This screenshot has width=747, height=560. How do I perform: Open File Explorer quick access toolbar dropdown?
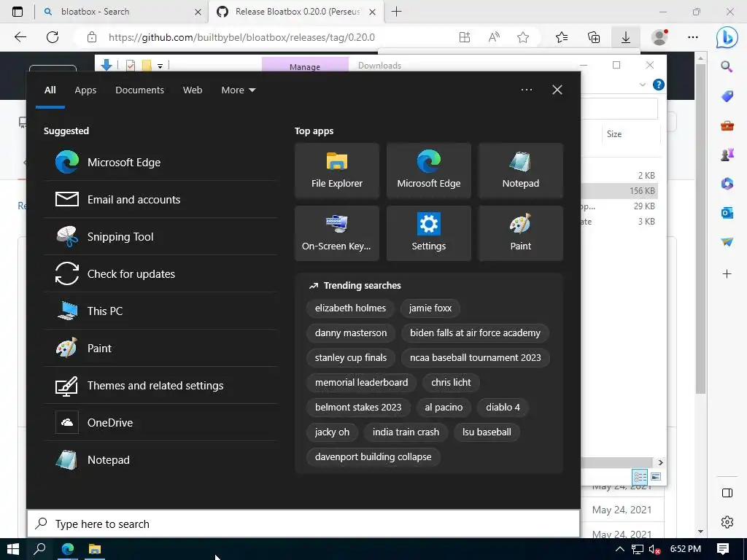tap(160, 66)
